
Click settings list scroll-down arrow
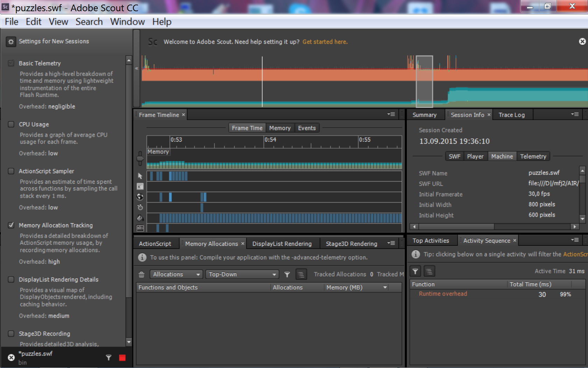point(129,342)
